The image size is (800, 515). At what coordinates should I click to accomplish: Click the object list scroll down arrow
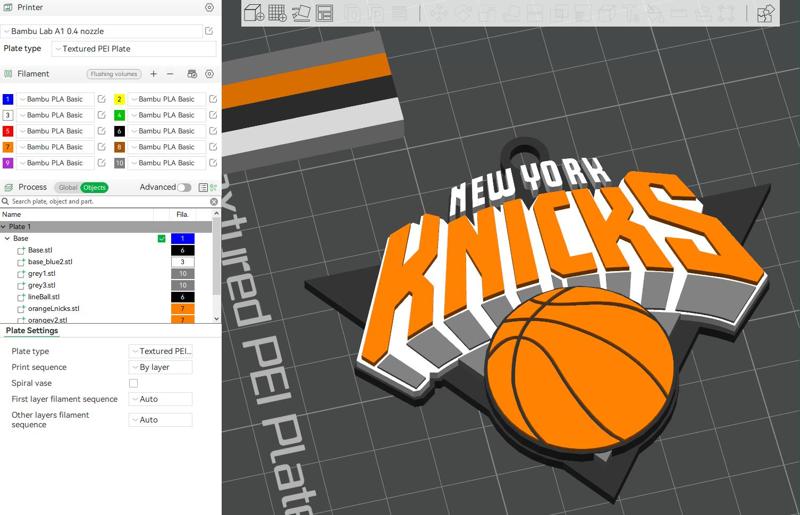pyautogui.click(x=216, y=318)
